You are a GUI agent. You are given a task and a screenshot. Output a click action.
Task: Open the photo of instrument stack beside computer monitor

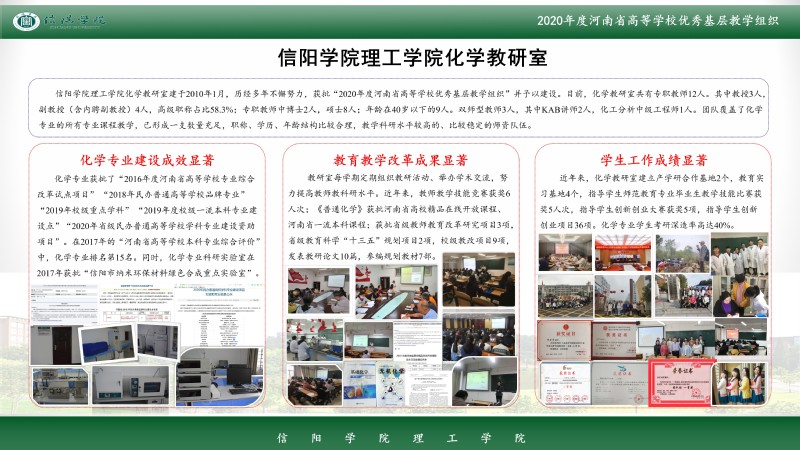pyautogui.click(x=220, y=377)
